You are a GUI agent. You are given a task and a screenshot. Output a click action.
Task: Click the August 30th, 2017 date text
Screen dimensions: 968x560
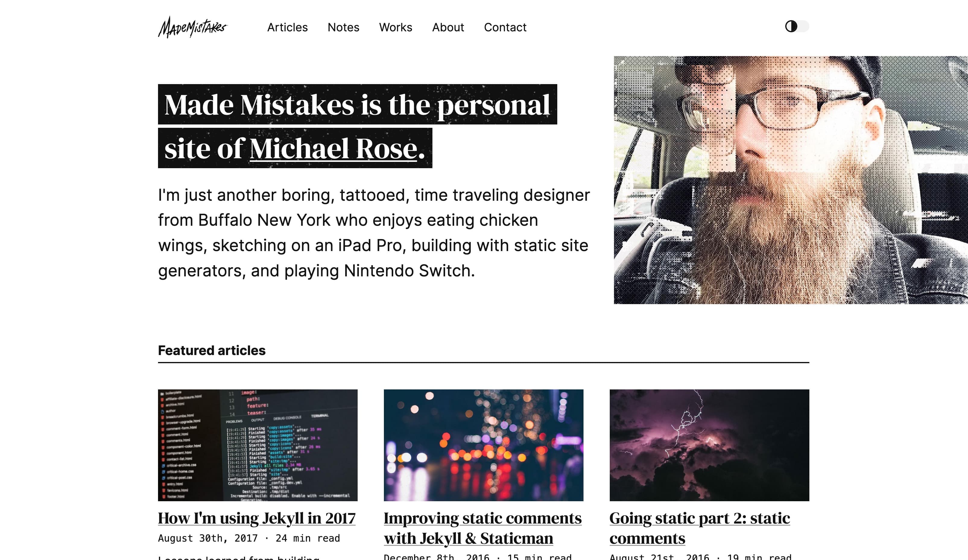[x=208, y=538]
